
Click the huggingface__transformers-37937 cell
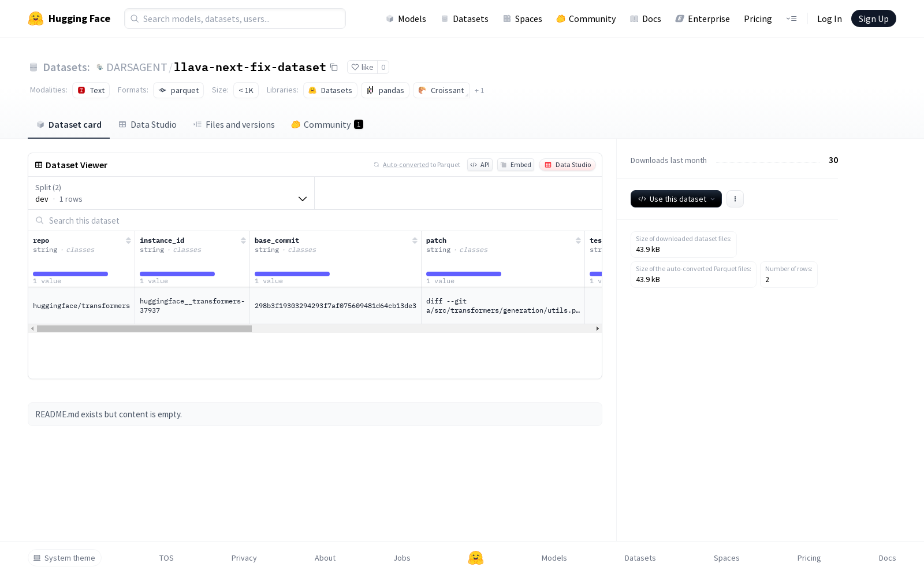pyautogui.click(x=192, y=306)
